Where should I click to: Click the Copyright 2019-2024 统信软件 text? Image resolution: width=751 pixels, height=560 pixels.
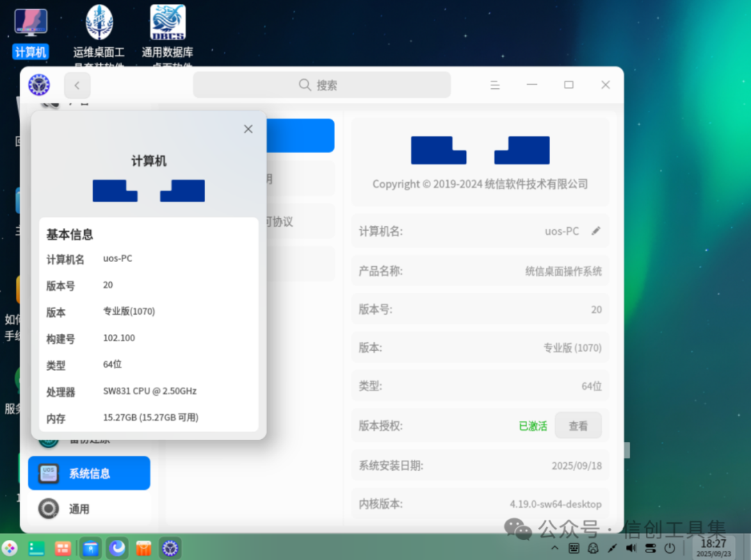click(480, 184)
